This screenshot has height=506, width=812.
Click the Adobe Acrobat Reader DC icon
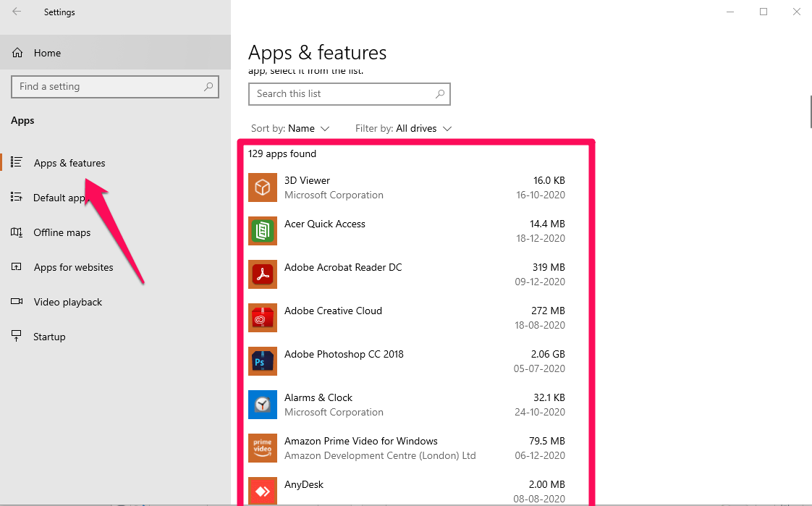(x=263, y=274)
